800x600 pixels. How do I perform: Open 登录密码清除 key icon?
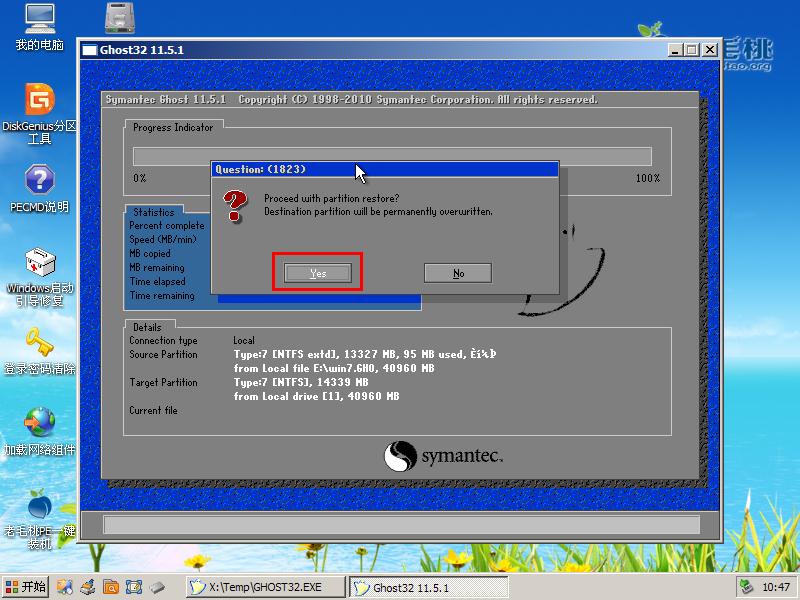click(x=40, y=351)
